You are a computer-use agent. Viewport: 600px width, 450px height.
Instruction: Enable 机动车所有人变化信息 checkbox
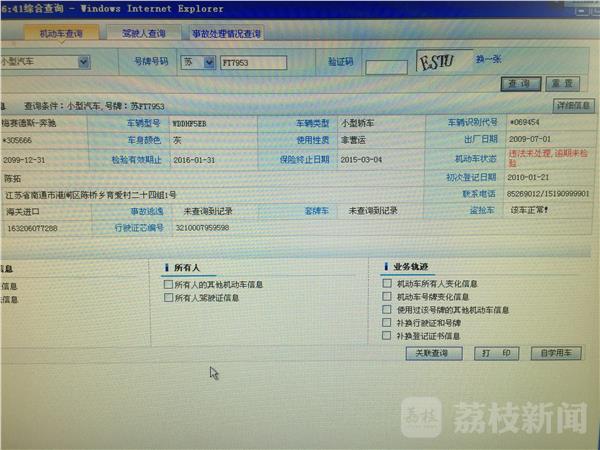click(388, 284)
